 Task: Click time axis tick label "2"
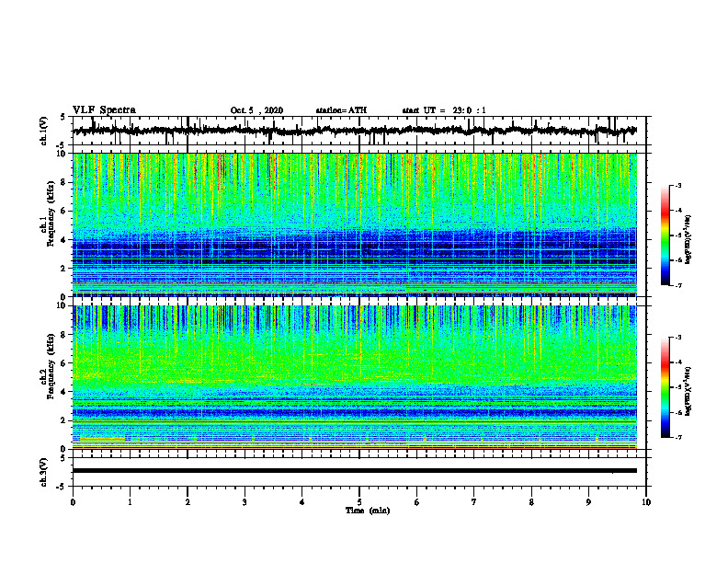click(188, 502)
